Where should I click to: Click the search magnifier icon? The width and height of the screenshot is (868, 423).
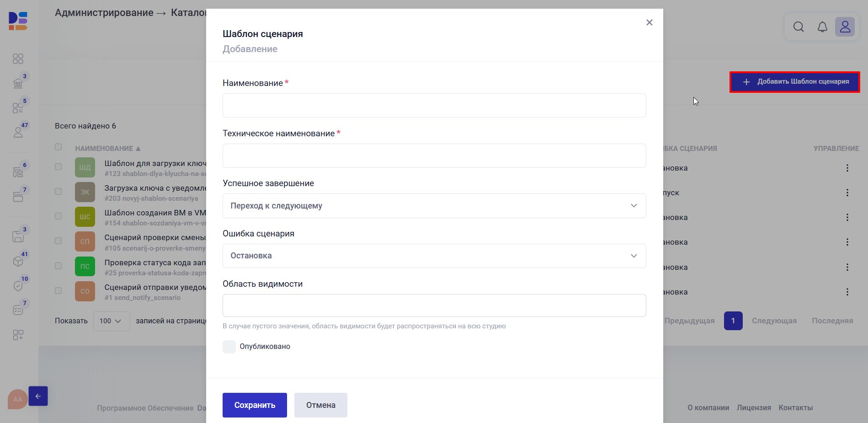pos(798,27)
